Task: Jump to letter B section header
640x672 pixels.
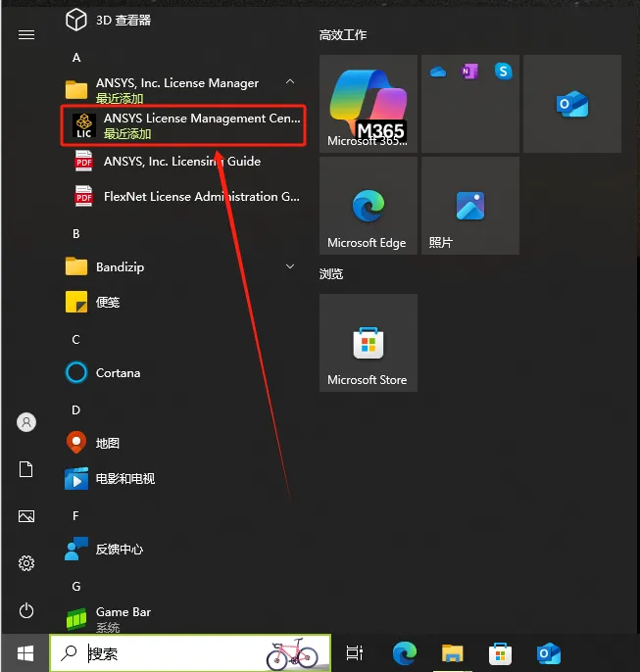Action: (x=76, y=234)
